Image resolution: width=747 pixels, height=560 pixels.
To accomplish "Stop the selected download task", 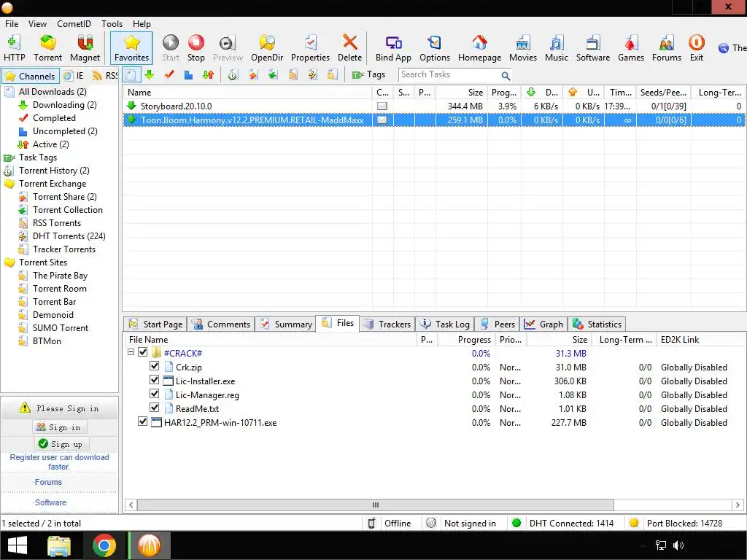I will (196, 48).
